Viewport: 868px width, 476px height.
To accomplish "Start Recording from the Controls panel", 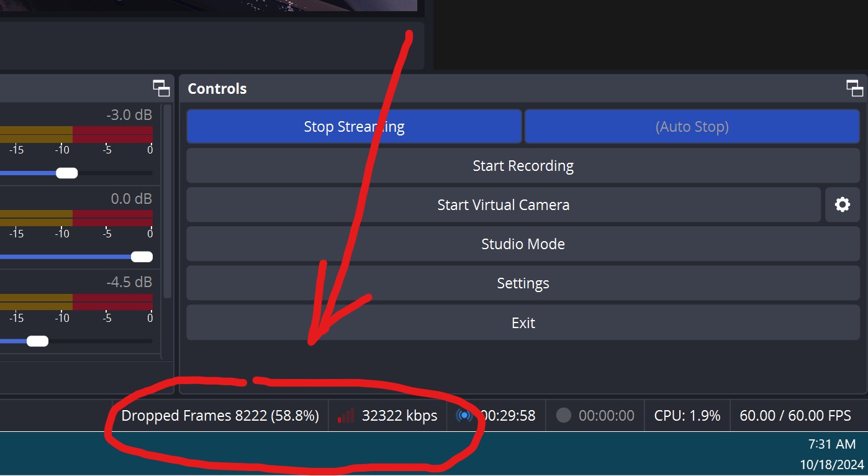I will (523, 166).
